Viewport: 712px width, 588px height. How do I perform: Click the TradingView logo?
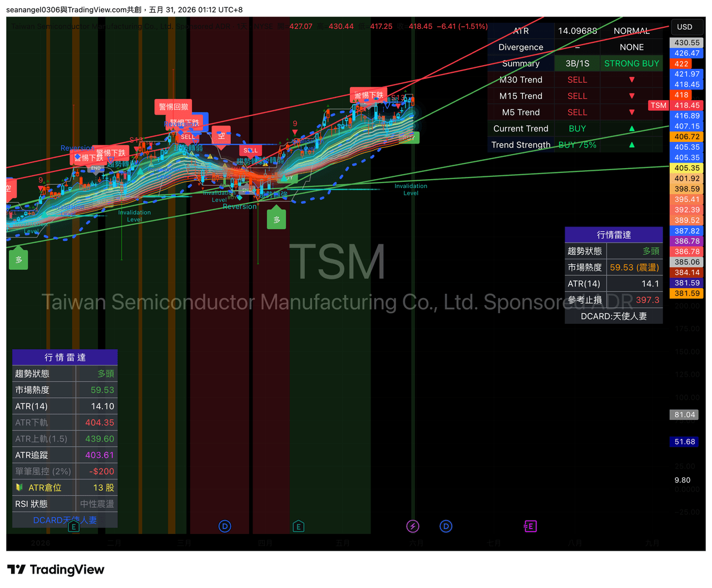click(56, 569)
